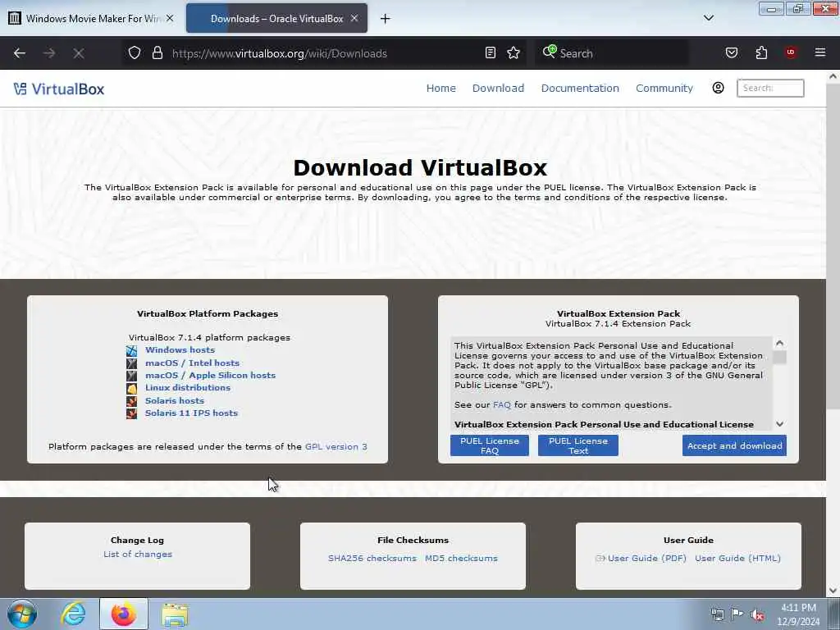Click the PUEL License Text button
This screenshot has height=630, width=840.
point(578,445)
